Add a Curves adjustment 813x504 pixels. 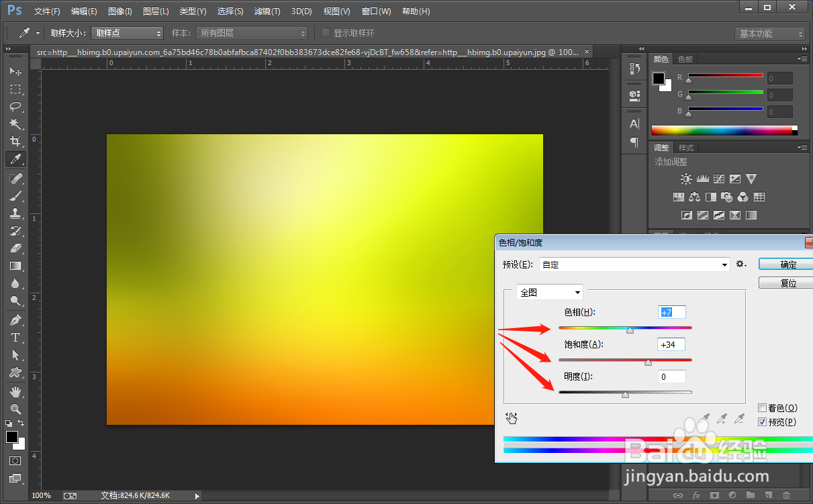(x=719, y=179)
